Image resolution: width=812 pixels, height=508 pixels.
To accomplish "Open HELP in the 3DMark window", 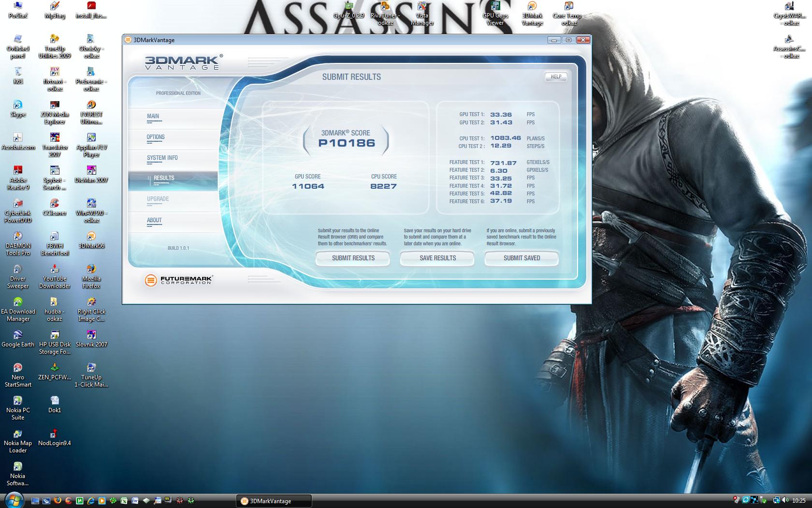I will pyautogui.click(x=556, y=76).
